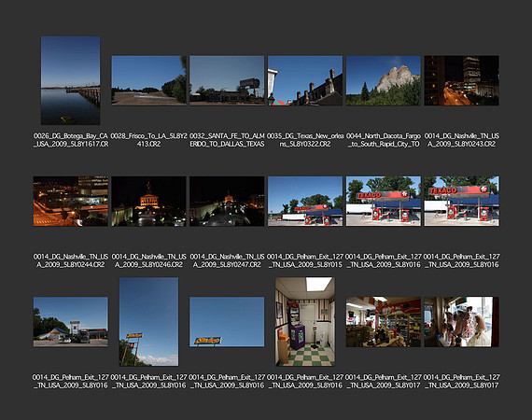Open the truck stop parking lot thumbnail
532x420 pixels.
click(x=71, y=322)
